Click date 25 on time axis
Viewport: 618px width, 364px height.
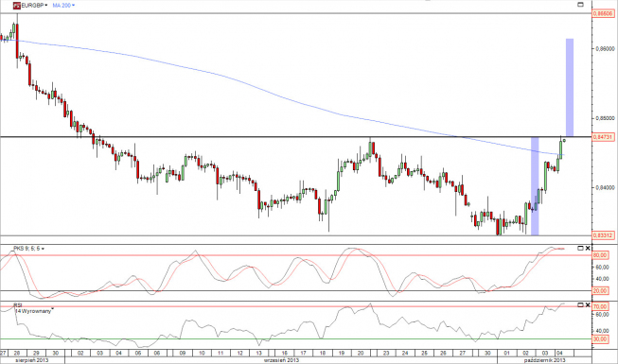click(425, 353)
